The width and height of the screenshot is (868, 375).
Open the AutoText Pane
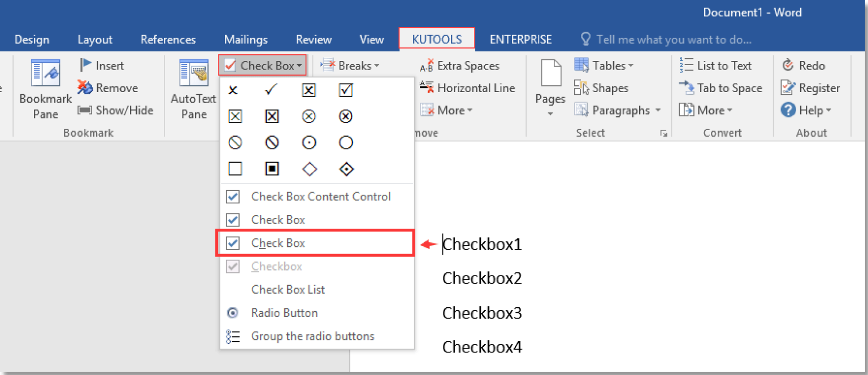(x=193, y=90)
